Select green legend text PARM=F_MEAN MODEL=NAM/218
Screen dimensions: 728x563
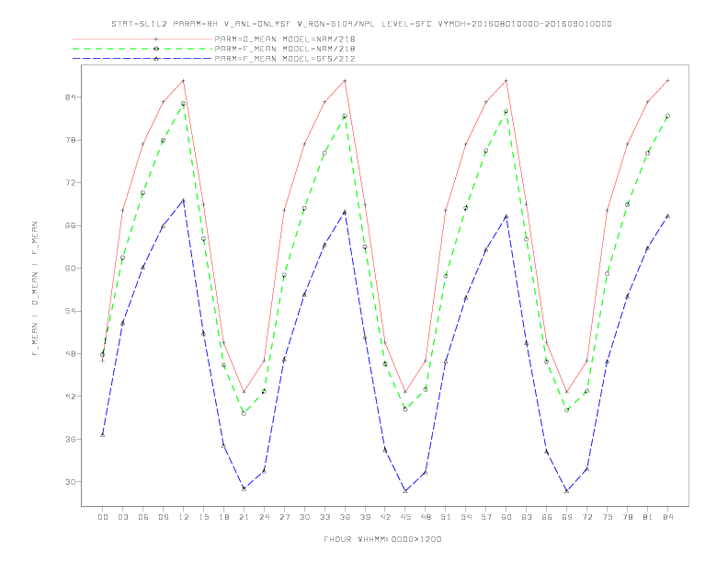(285, 49)
